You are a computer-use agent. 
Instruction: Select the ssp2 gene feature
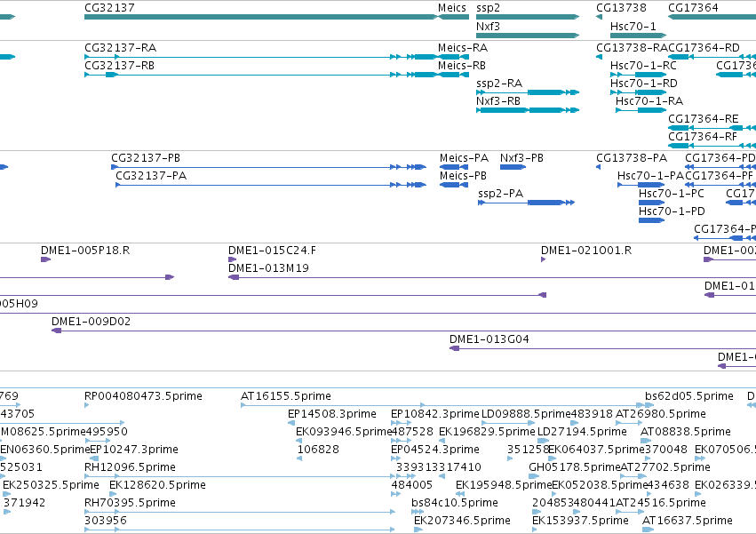tap(528, 17)
